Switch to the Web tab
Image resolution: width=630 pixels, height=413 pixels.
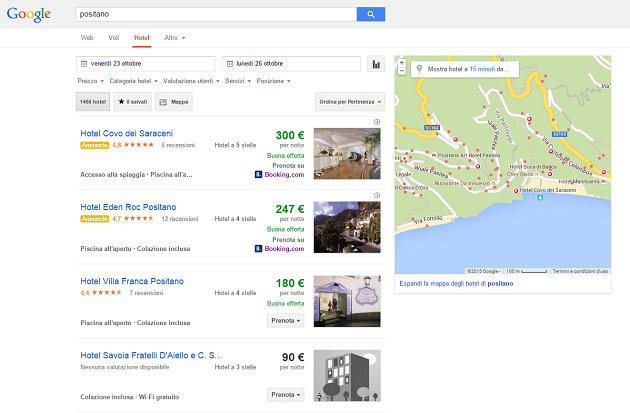click(87, 38)
